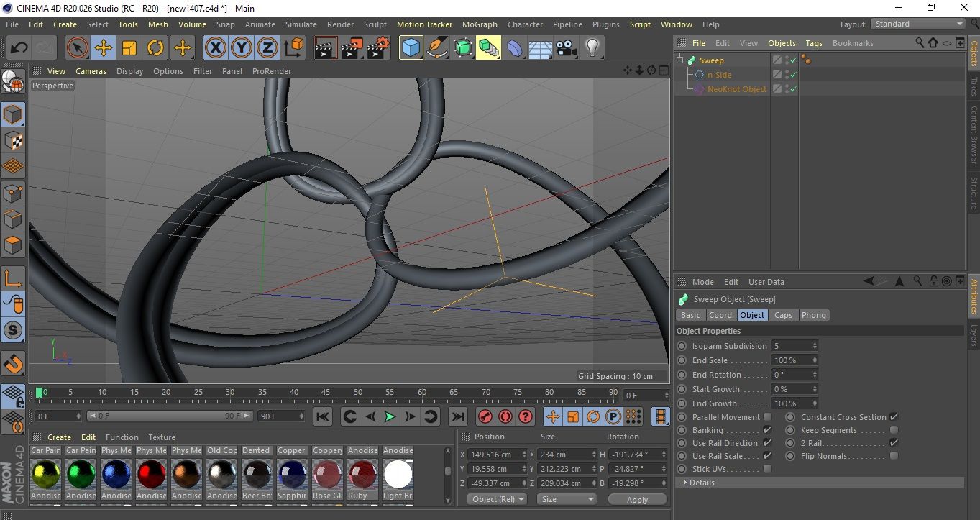Open the Object (Rel) coordinate dropdown
Screen dimensions: 980x520
point(497,499)
